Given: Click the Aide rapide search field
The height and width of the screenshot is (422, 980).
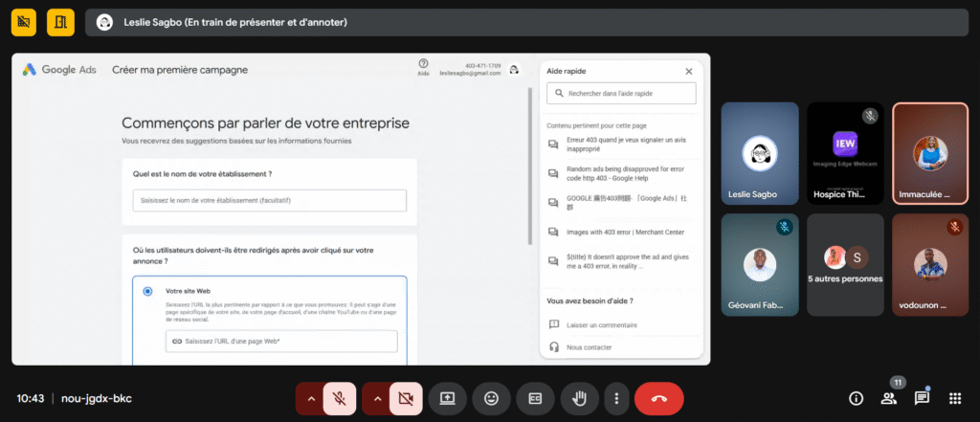Looking at the screenshot, I should coord(621,94).
